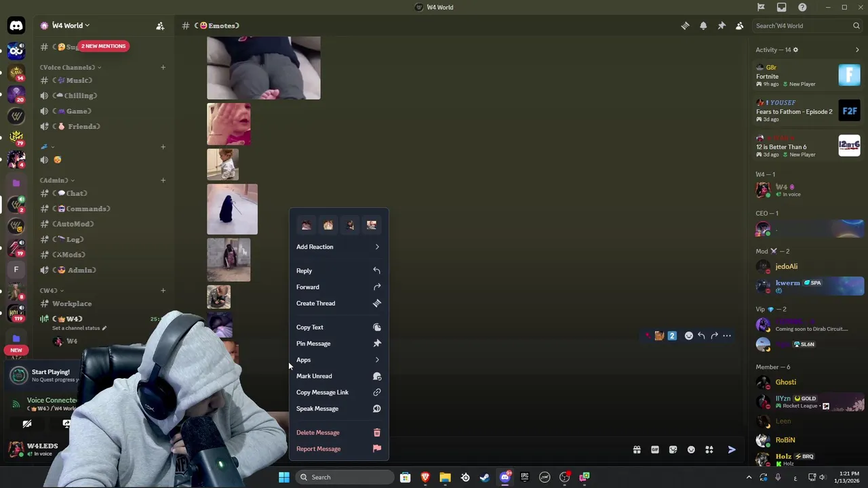This screenshot has height=488, width=868.
Task: Choose Speak Message from the context menu
Action: [x=338, y=409]
